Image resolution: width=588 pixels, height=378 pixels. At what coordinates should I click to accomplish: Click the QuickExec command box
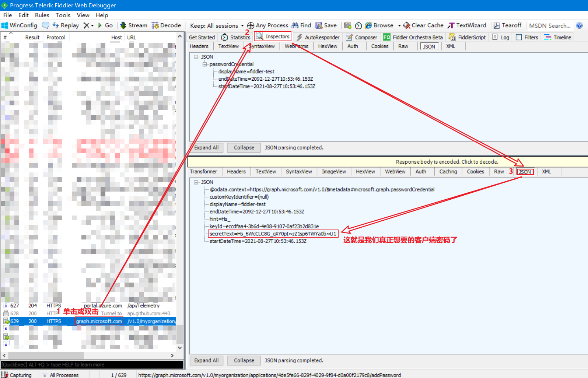pyautogui.click(x=92, y=364)
